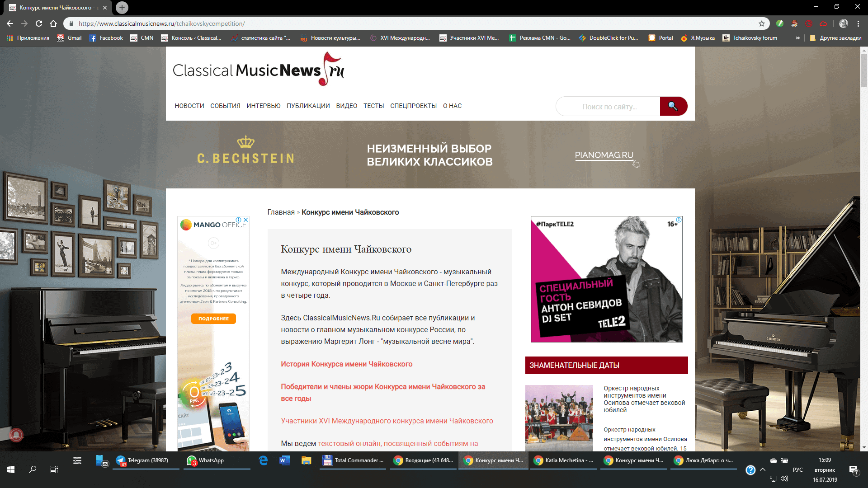Open the НОВОСТИ menu item
Viewport: 868px width, 488px height.
[x=189, y=106]
